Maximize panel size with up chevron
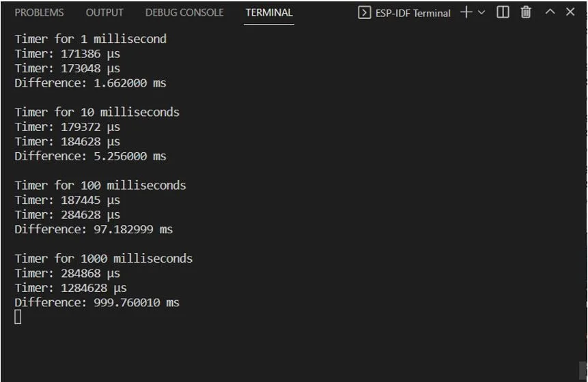This screenshot has height=382, width=588. tap(550, 12)
